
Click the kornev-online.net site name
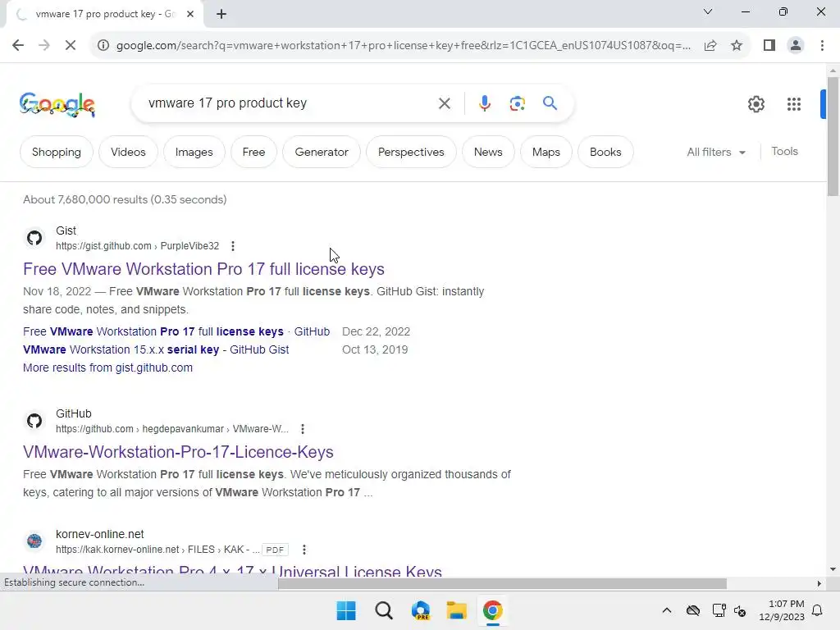pyautogui.click(x=99, y=534)
